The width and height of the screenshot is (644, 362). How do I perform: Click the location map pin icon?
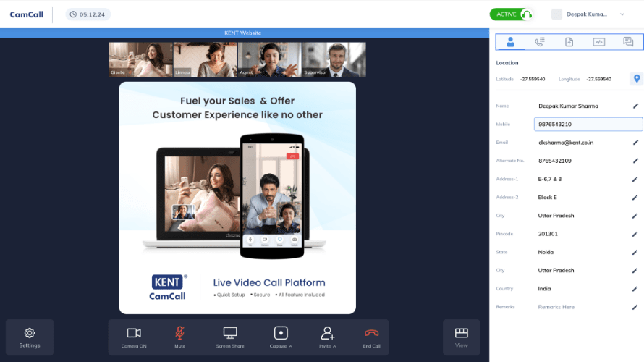point(637,79)
